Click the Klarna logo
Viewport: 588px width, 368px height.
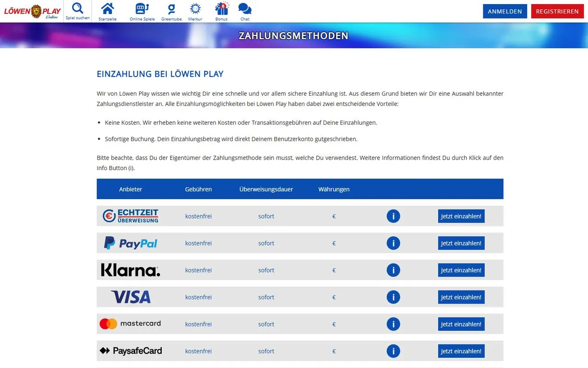pyautogui.click(x=130, y=270)
